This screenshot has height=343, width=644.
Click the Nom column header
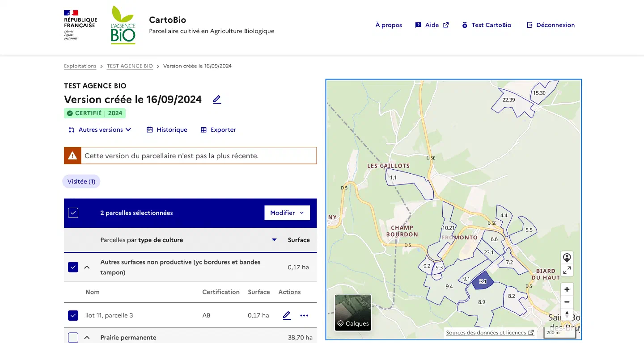[x=92, y=292]
